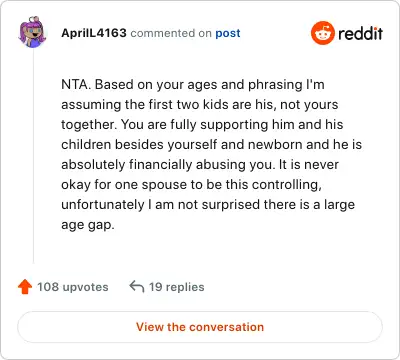Click the reply arrow icon
Screen dimensions: 400x360
coord(137,286)
